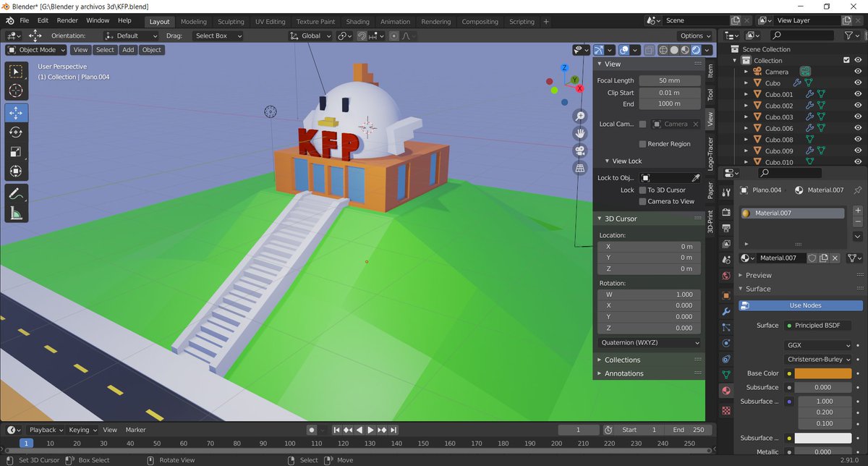Expand Cubo.006 in the outliner
This screenshot has height=466, width=868.
click(x=746, y=128)
